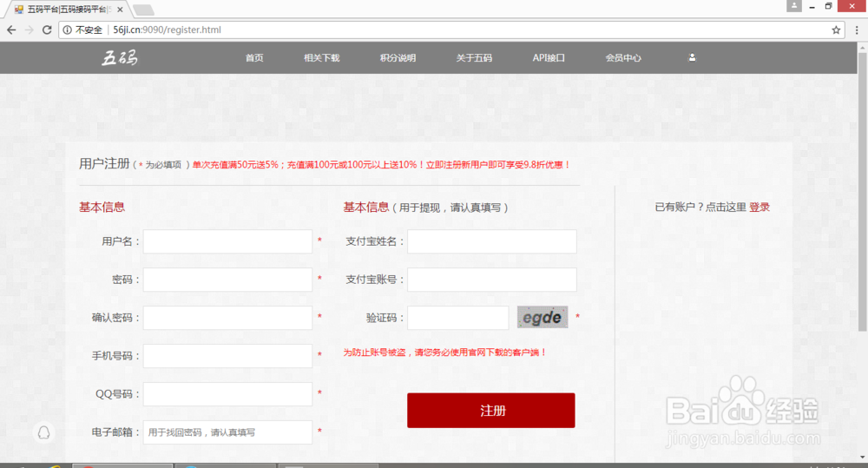This screenshot has width=868, height=468.
Task: Open a new tab button
Action: click(x=143, y=10)
